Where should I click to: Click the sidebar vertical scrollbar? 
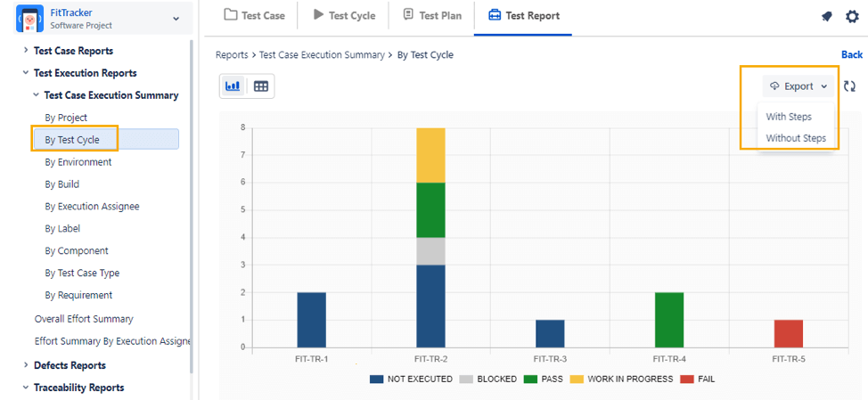coord(192,208)
